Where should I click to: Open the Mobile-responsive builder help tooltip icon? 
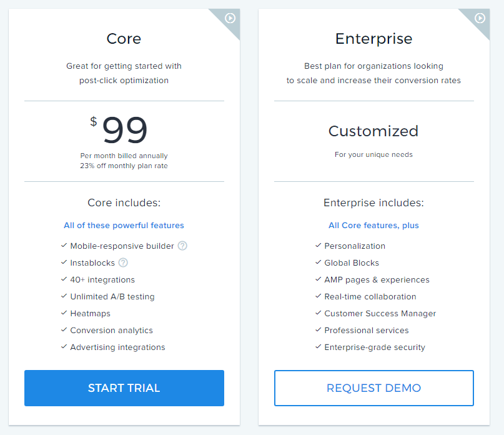182,246
